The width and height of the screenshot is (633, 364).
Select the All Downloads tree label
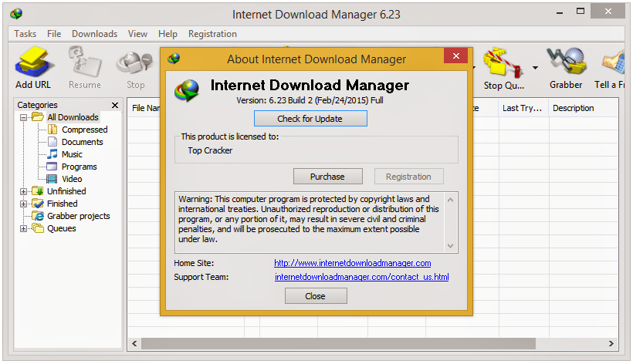(73, 117)
